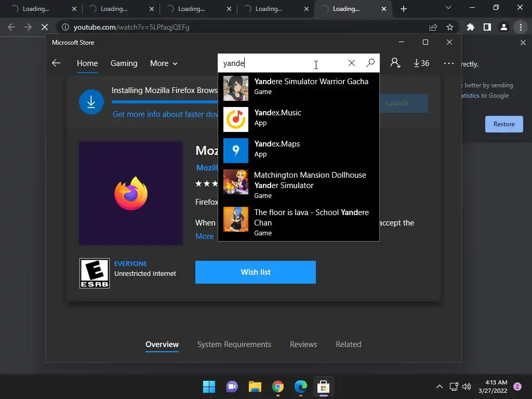The height and width of the screenshot is (399, 532).
Task: Click the Chrome address bar URL
Action: click(131, 27)
